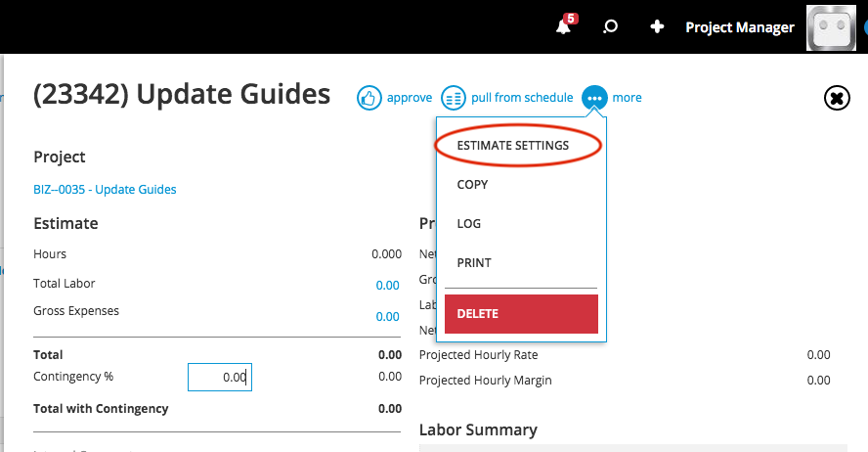
Task: Click the Total with Contingency value 0.00
Action: point(390,409)
